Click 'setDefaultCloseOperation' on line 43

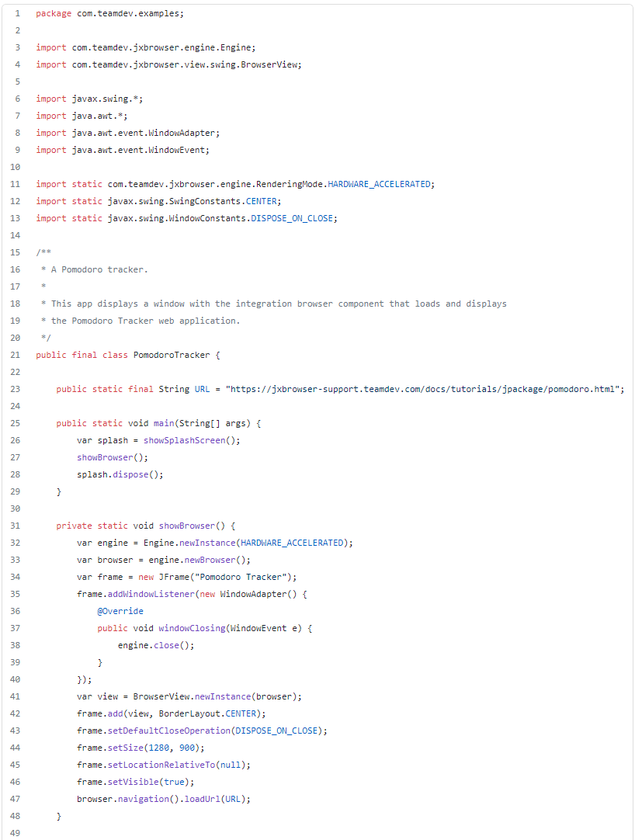(x=168, y=731)
